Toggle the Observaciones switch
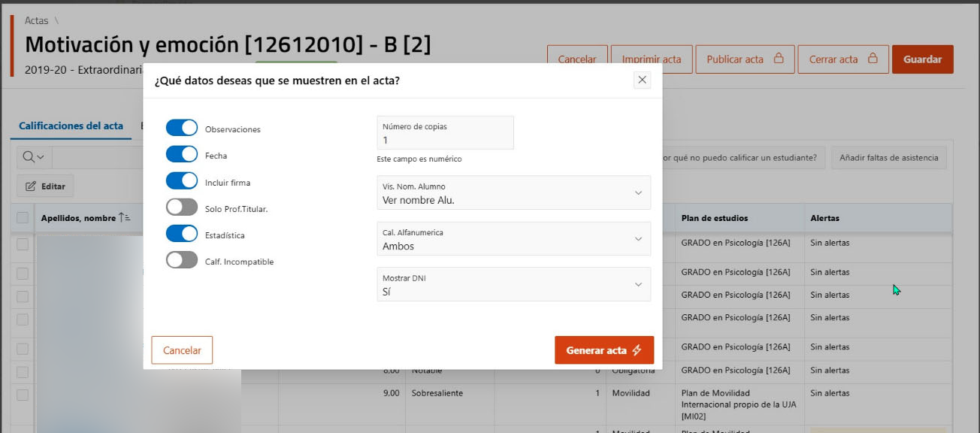The height and width of the screenshot is (433, 980). (x=181, y=129)
